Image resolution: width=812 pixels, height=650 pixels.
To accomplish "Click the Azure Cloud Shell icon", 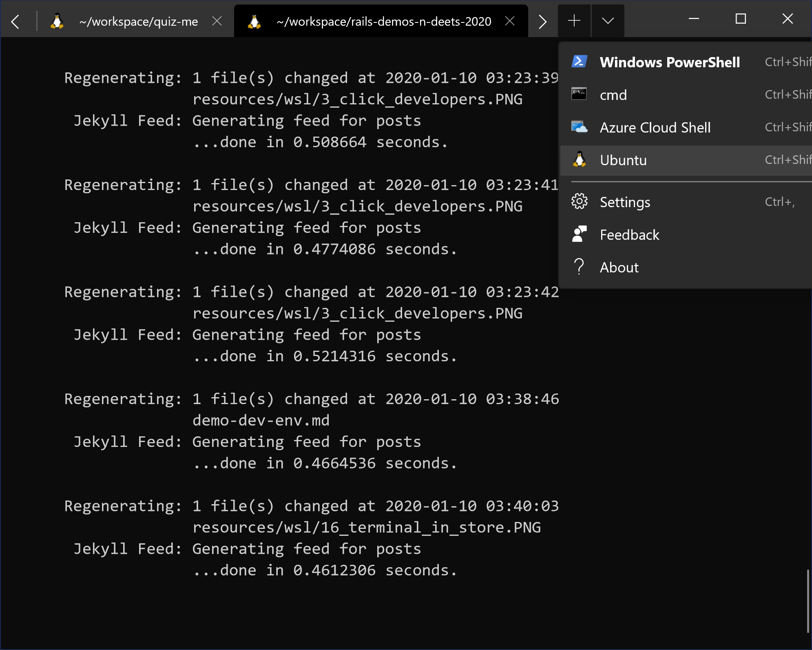I will pyautogui.click(x=579, y=127).
